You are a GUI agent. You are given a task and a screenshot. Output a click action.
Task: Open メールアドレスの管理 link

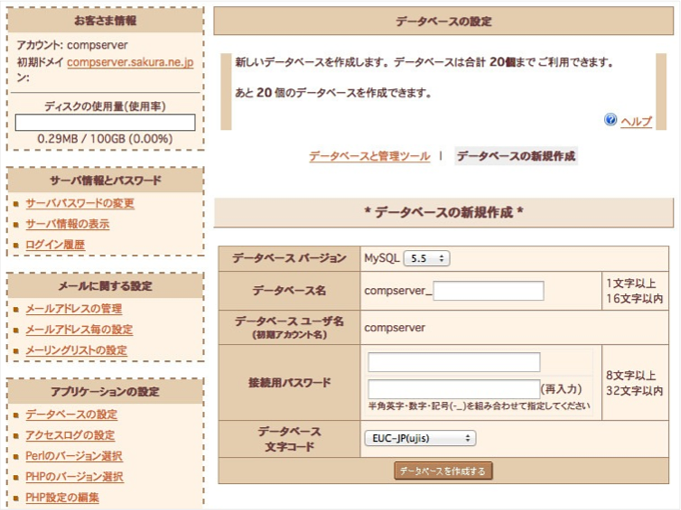click(74, 309)
